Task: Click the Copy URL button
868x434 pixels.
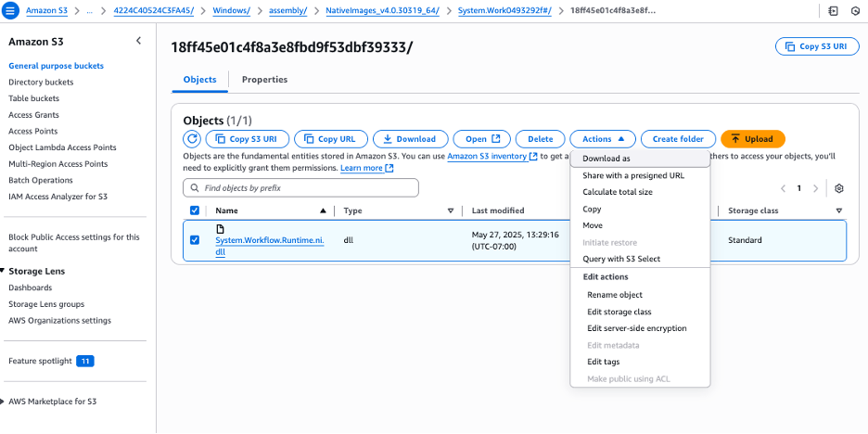Action: [330, 139]
